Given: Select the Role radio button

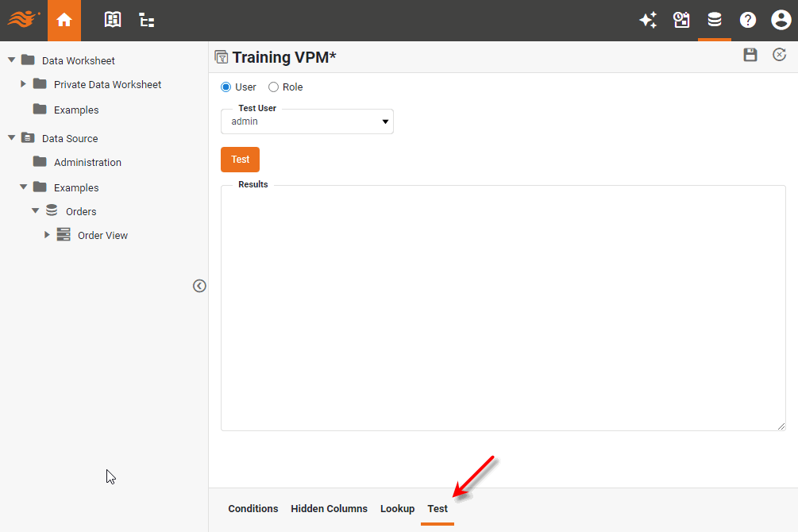Looking at the screenshot, I should pyautogui.click(x=274, y=87).
